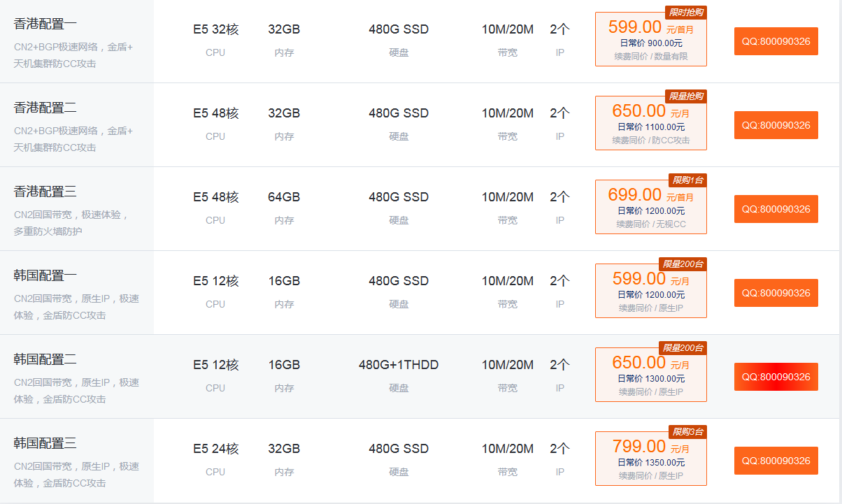The image size is (842, 504).
Task: Click the 64GB memory value
Action: [284, 197]
